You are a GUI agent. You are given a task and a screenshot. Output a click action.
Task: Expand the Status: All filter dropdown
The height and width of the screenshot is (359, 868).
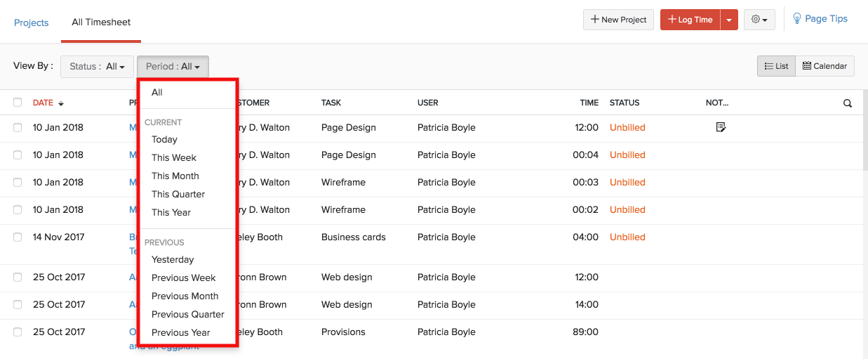pos(97,67)
